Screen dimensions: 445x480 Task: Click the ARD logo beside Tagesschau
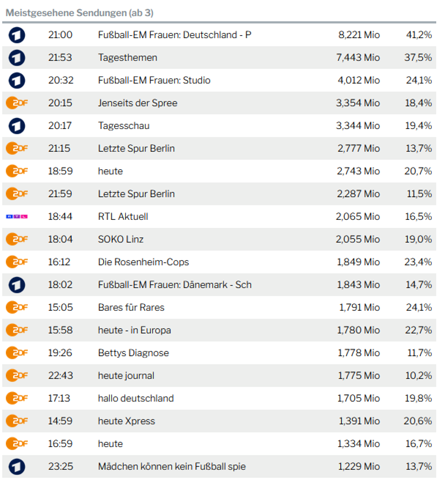pyautogui.click(x=17, y=126)
